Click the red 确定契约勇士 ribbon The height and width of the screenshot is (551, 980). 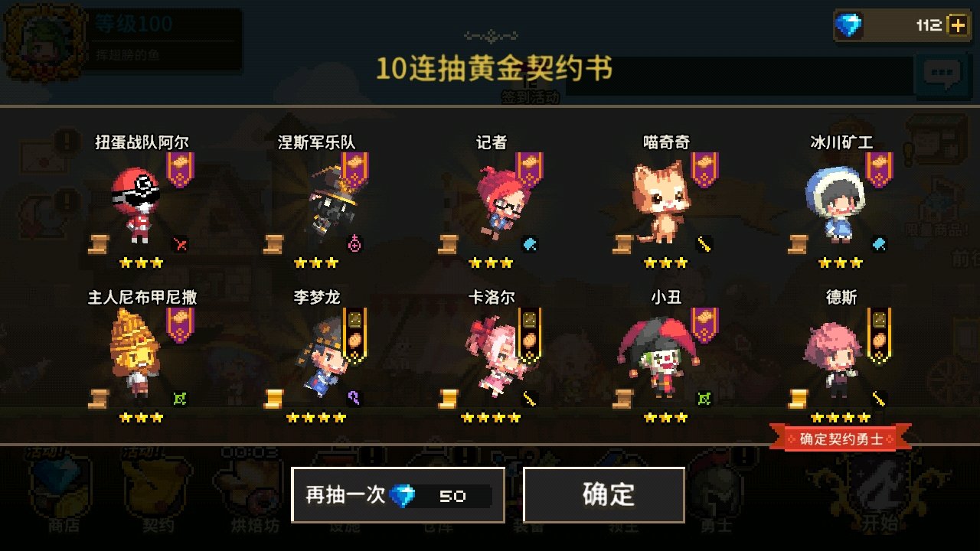point(841,439)
